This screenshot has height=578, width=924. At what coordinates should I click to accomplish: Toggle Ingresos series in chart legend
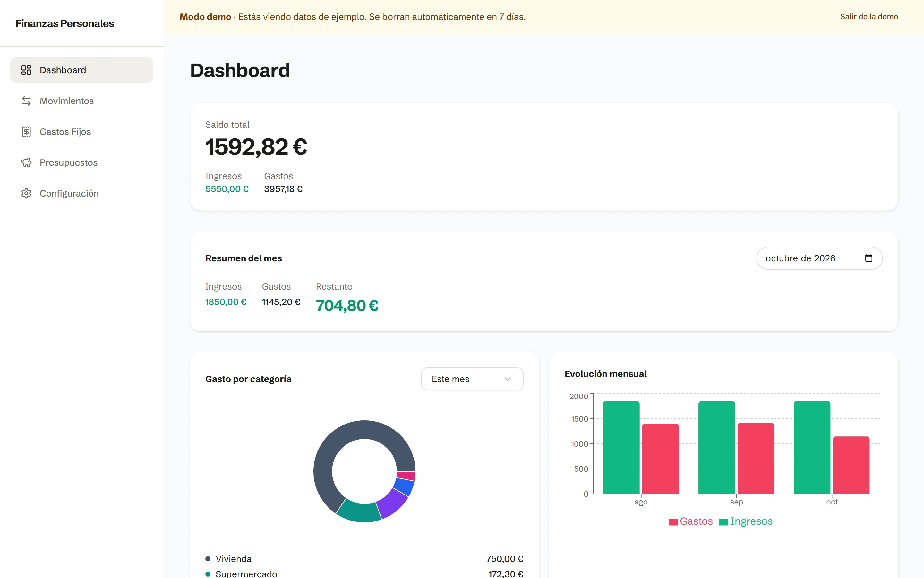(x=746, y=521)
